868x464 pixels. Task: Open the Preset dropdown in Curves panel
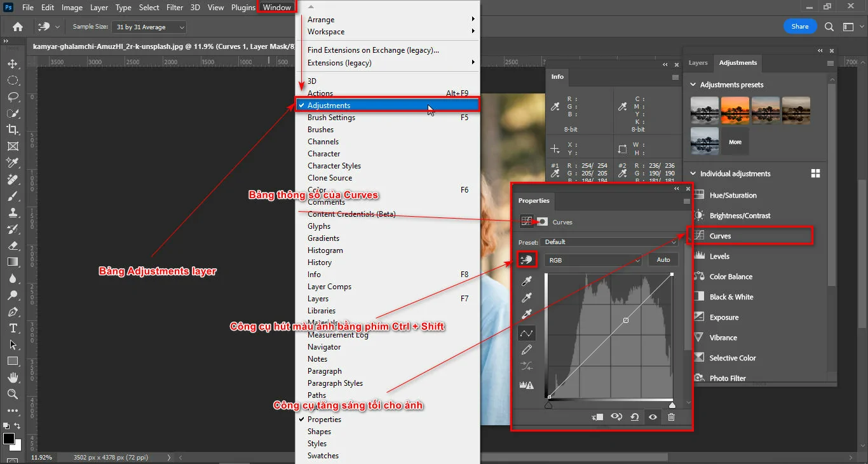point(610,242)
